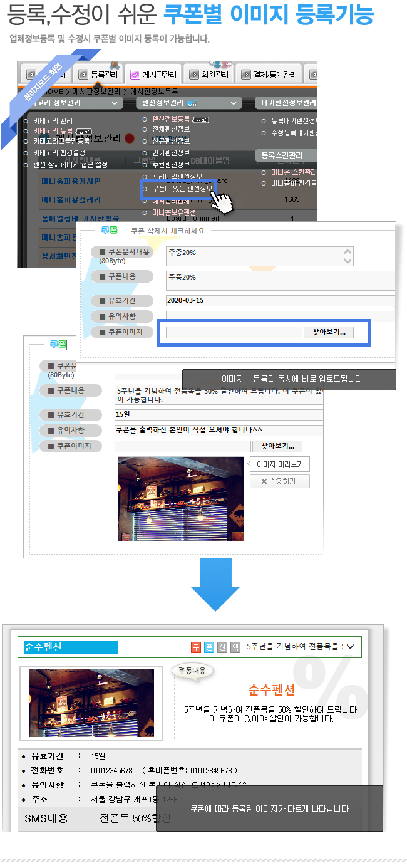This screenshot has width=407, height=868.
Task: Open the 회원관리 tab
Action: point(209,75)
